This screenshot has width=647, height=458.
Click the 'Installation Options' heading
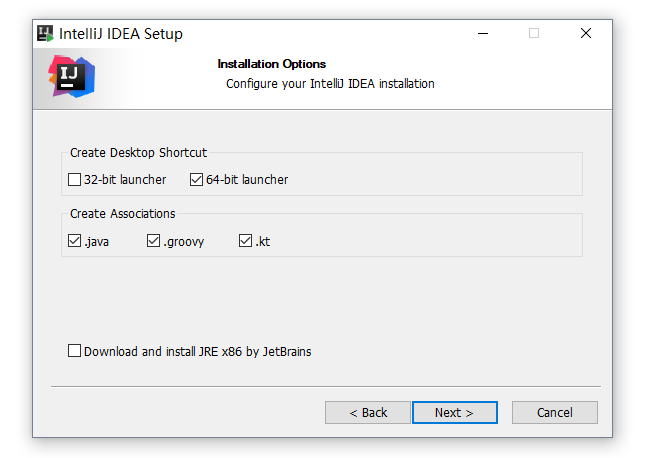(x=272, y=64)
